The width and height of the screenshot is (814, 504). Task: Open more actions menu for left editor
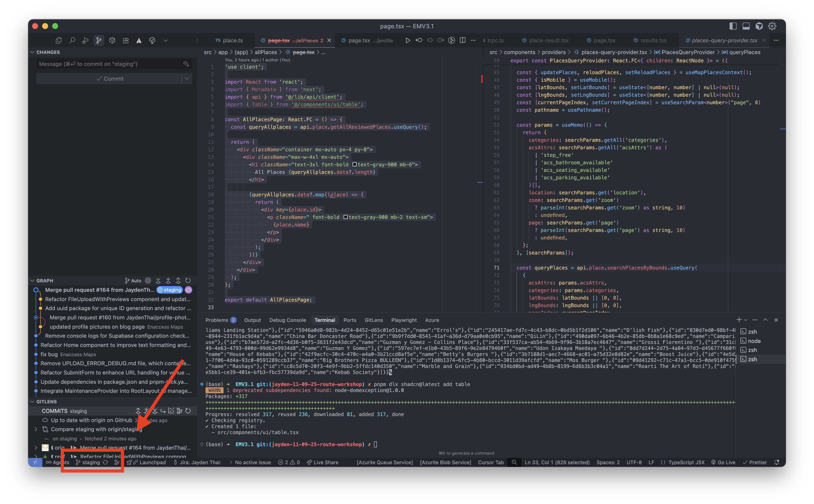click(473, 40)
